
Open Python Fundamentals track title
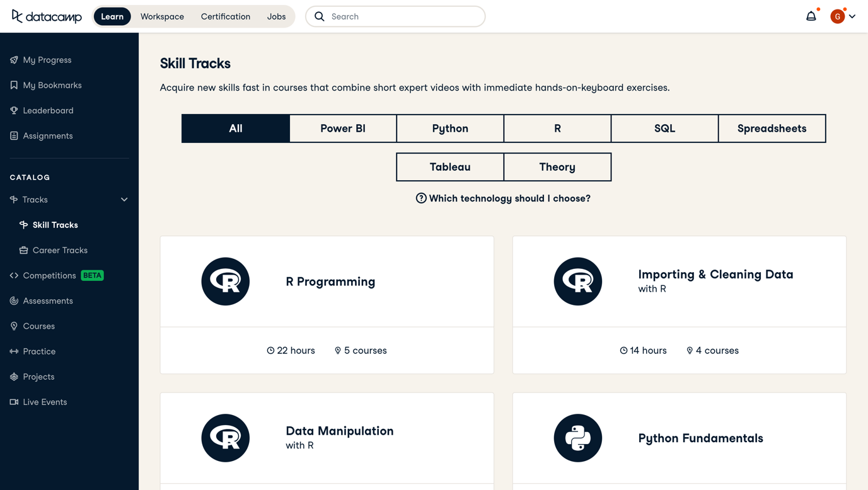[x=700, y=438]
